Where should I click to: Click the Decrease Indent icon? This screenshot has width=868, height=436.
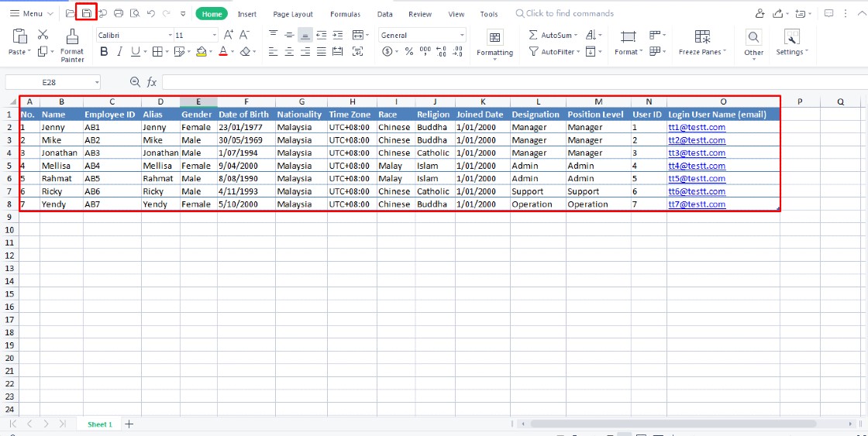[x=321, y=35]
